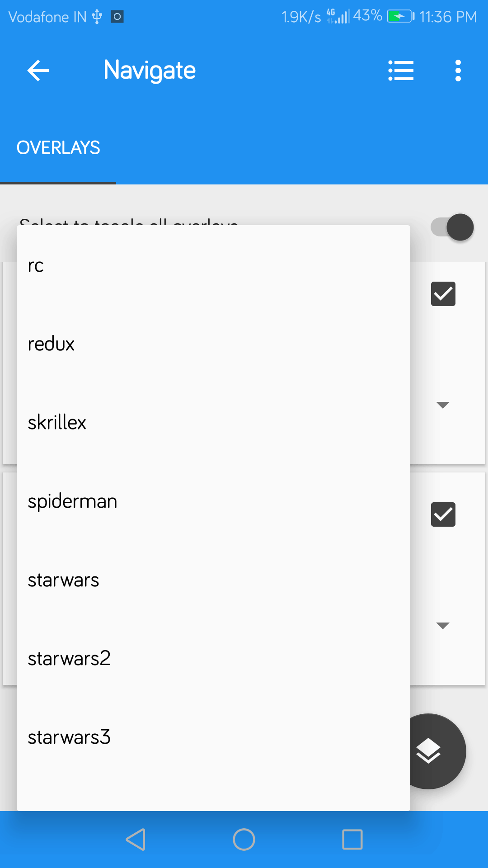Image resolution: width=488 pixels, height=868 pixels.
Task: Open the three-dot overflow menu
Action: pos(458,71)
